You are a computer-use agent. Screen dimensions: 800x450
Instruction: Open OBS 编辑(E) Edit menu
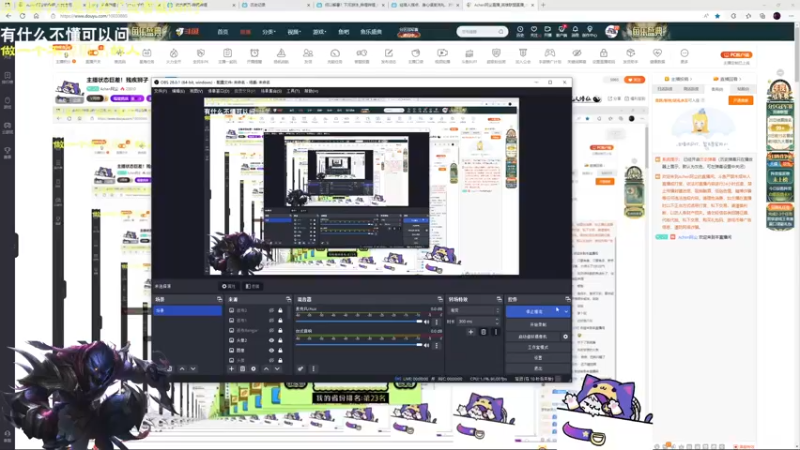(x=178, y=91)
